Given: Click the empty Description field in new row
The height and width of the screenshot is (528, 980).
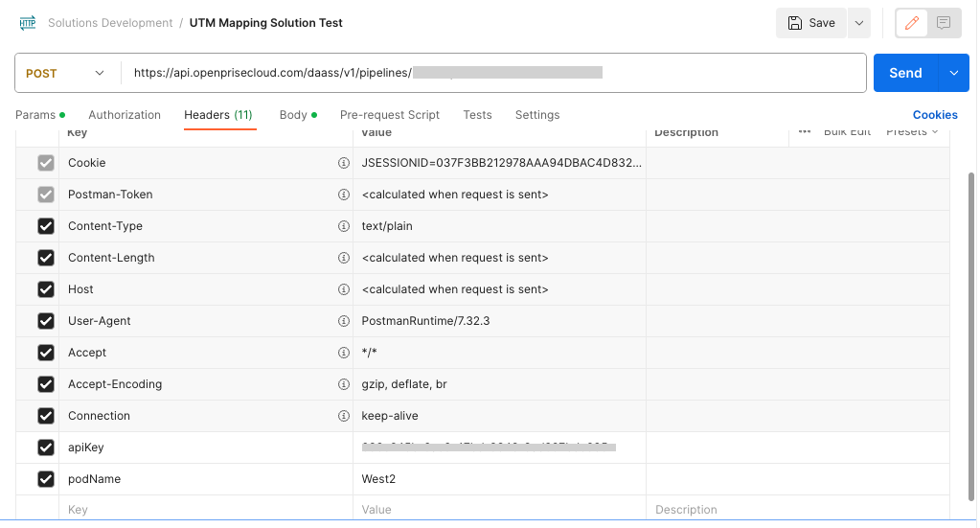Looking at the screenshot, I should click(x=797, y=509).
